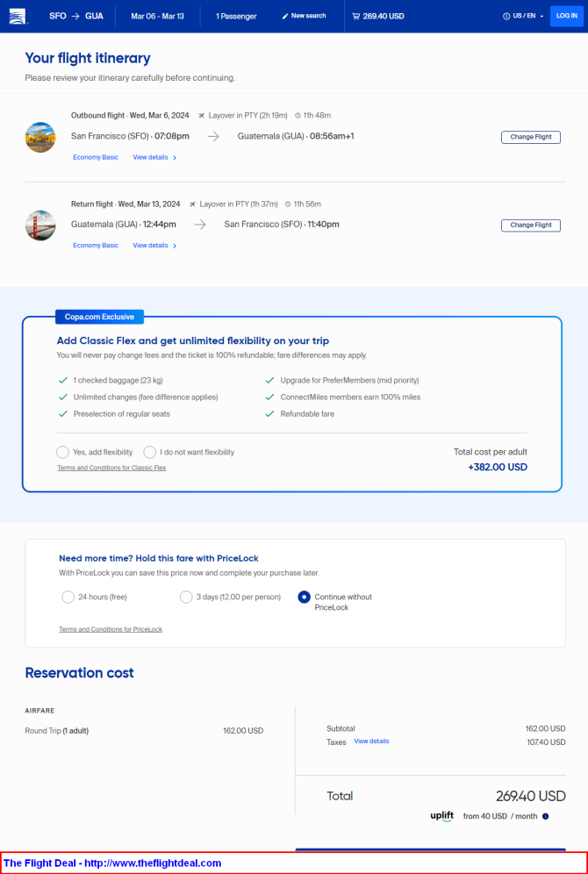The width and height of the screenshot is (588, 874).
Task: Click the San Francisco outbound city thumbnail
Action: [40, 137]
